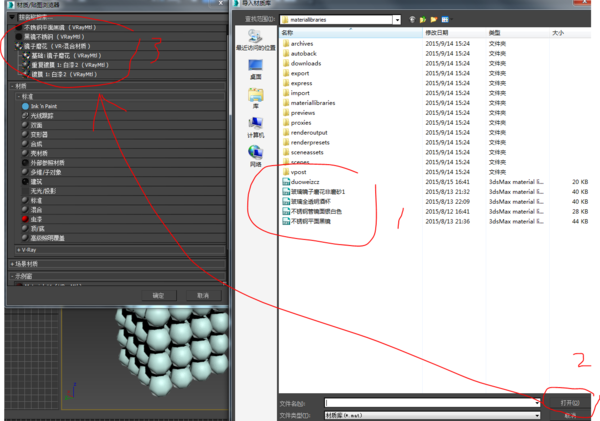Image resolution: width=600 pixels, height=421 pixels.
Task: Confirm with 确定 in material browser
Action: [159, 295]
